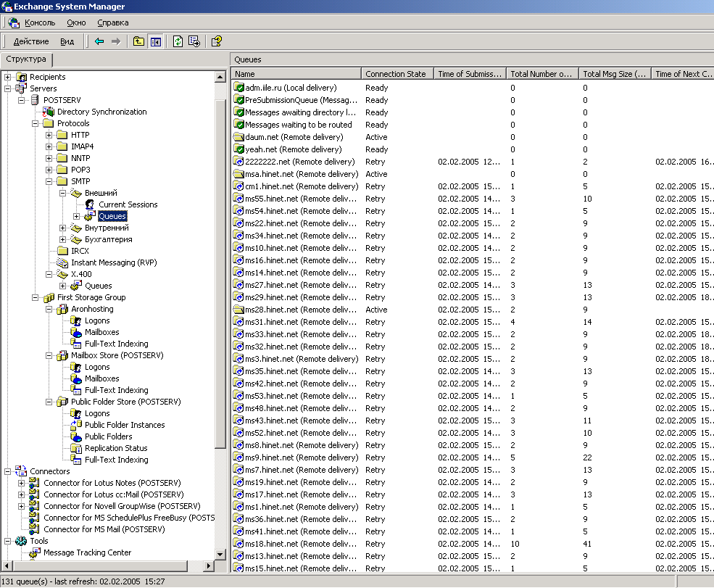Click the Help toolbar icon
The image size is (714, 588).
click(217, 41)
